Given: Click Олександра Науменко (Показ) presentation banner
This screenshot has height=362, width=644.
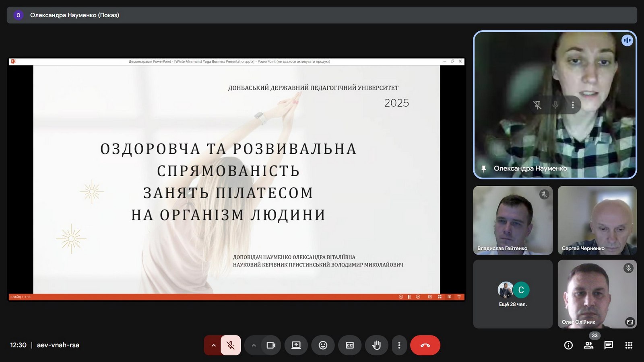Looking at the screenshot, I should click(x=74, y=15).
